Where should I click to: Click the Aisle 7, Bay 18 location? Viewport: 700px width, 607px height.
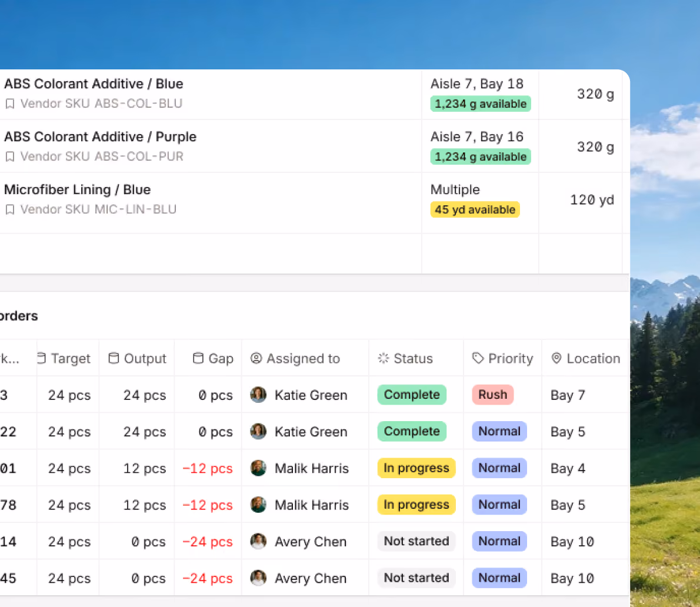(477, 84)
